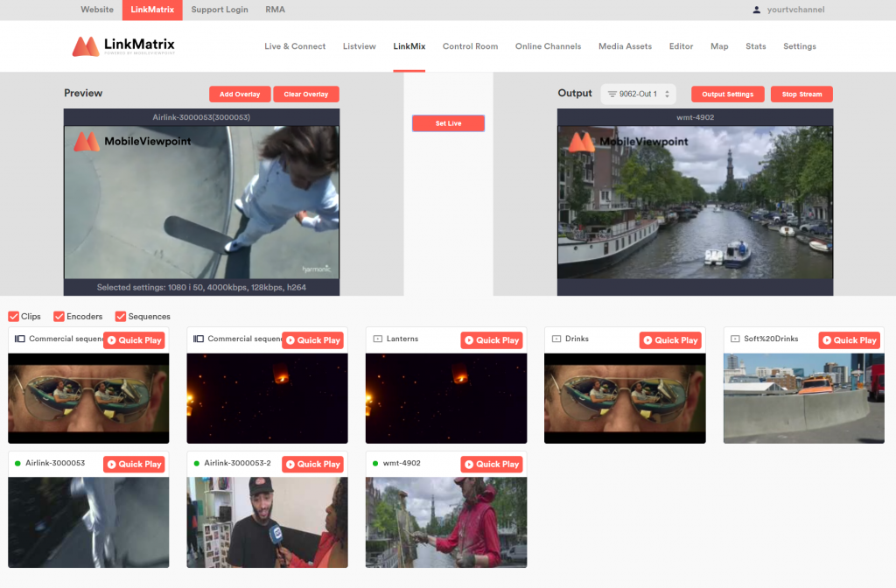Select the Airlink-3000053-2 interview thumbnail
The height and width of the screenshot is (588, 896).
coord(267,522)
